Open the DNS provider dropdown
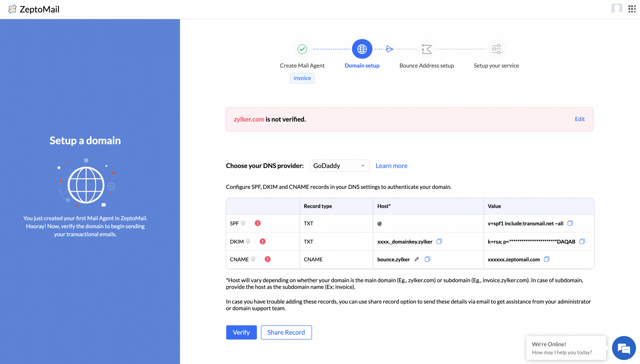This screenshot has height=364, width=640. pos(339,166)
